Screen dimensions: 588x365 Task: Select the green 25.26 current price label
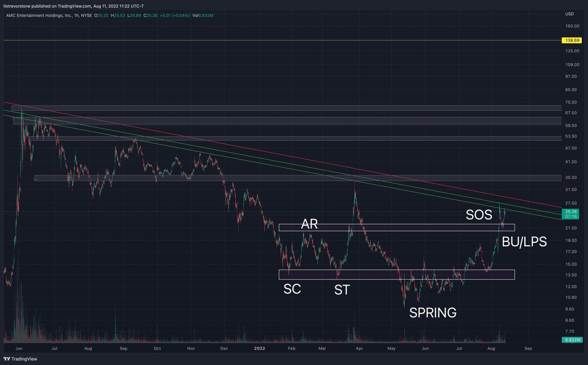click(571, 212)
